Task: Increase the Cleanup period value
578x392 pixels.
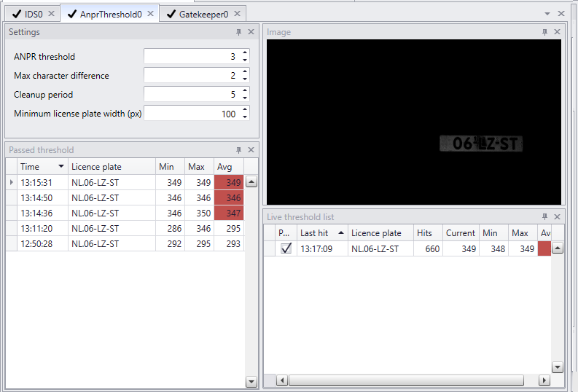Action: [x=245, y=90]
